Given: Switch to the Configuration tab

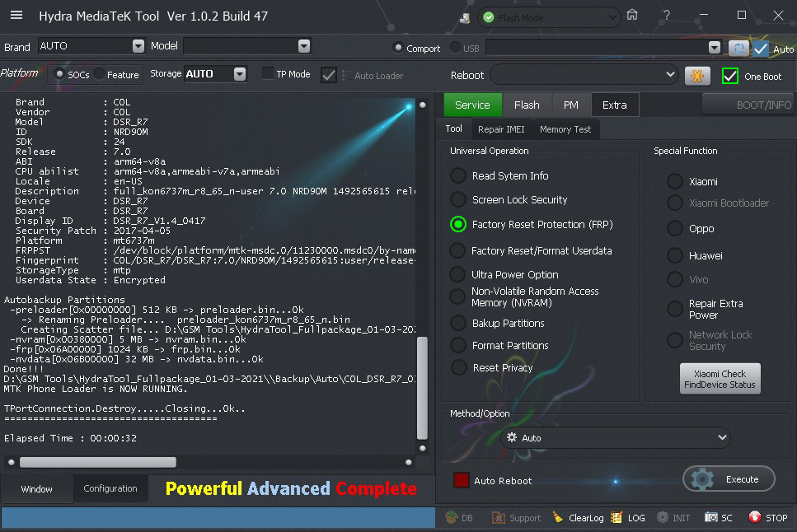Looking at the screenshot, I should (110, 488).
